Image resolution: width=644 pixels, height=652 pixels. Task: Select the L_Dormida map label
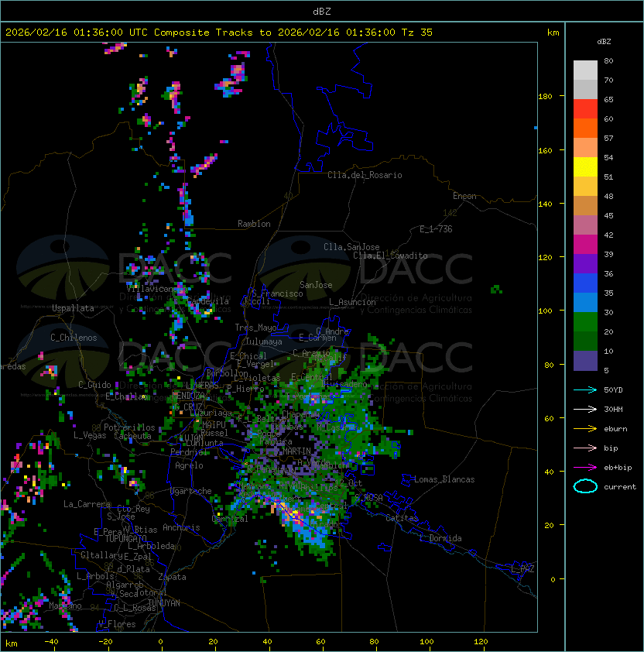[440, 538]
